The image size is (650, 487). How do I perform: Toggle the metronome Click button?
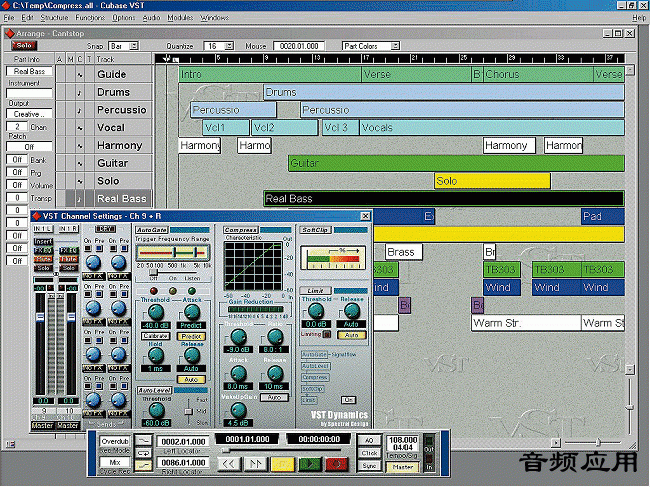[x=369, y=453]
